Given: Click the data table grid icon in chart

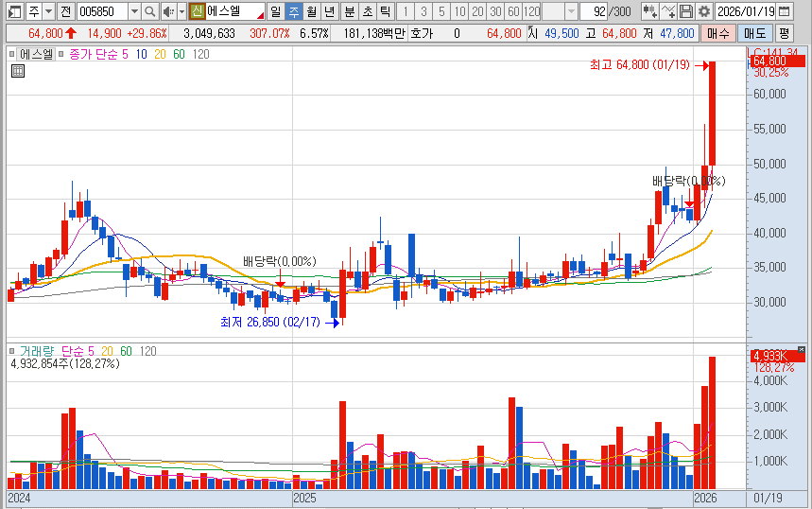Looking at the screenshot, I should coord(18,71).
